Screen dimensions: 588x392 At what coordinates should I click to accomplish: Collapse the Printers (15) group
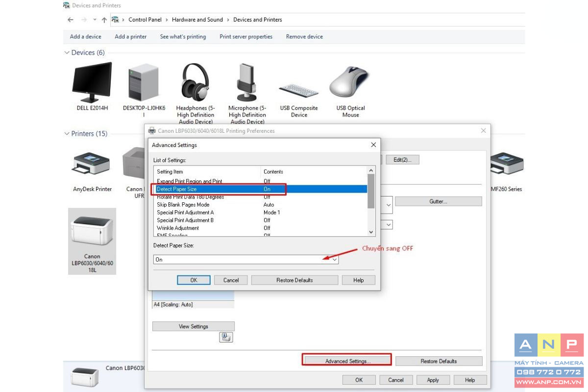click(67, 134)
